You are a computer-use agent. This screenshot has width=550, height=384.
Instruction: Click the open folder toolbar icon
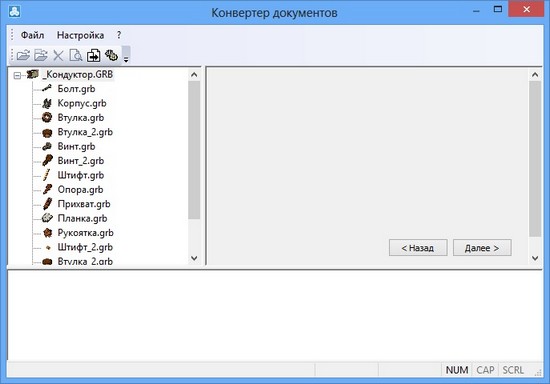(41, 55)
